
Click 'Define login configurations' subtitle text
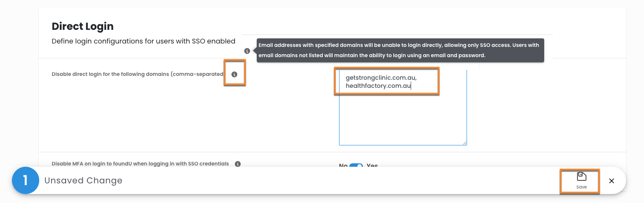[x=143, y=41]
